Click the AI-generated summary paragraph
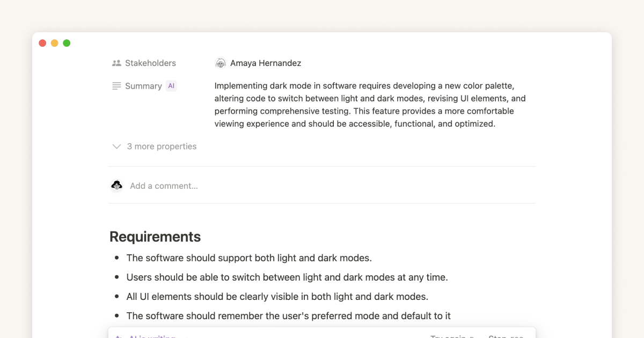Viewport: 644px width, 338px height. [x=370, y=105]
